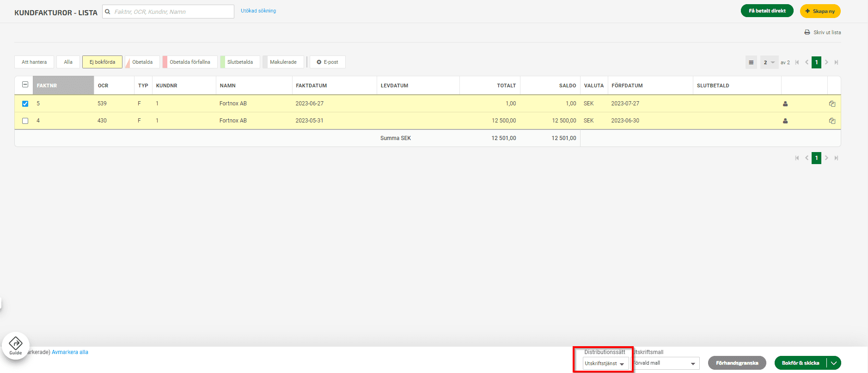Image resolution: width=868 pixels, height=373 pixels.
Task: Select the Alla filter tab
Action: 68,62
